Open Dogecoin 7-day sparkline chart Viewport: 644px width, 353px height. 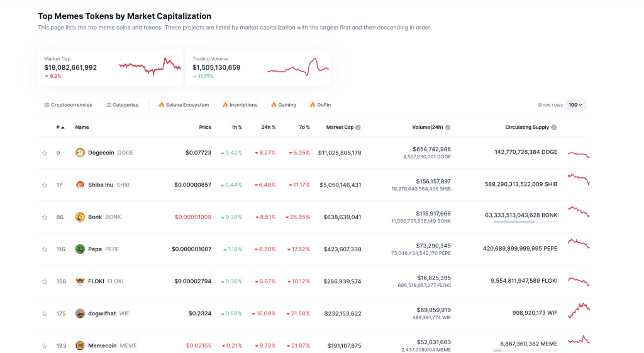pos(579,154)
